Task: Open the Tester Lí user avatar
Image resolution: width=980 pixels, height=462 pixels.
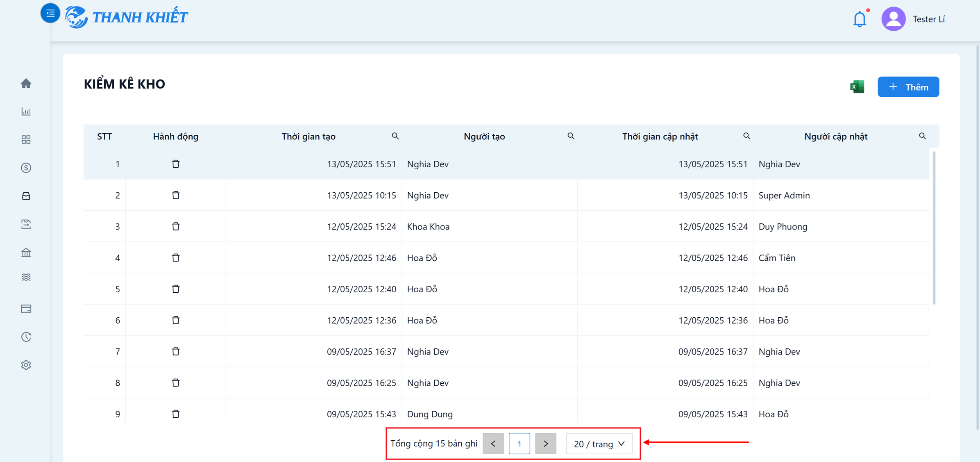Action: (x=893, y=19)
